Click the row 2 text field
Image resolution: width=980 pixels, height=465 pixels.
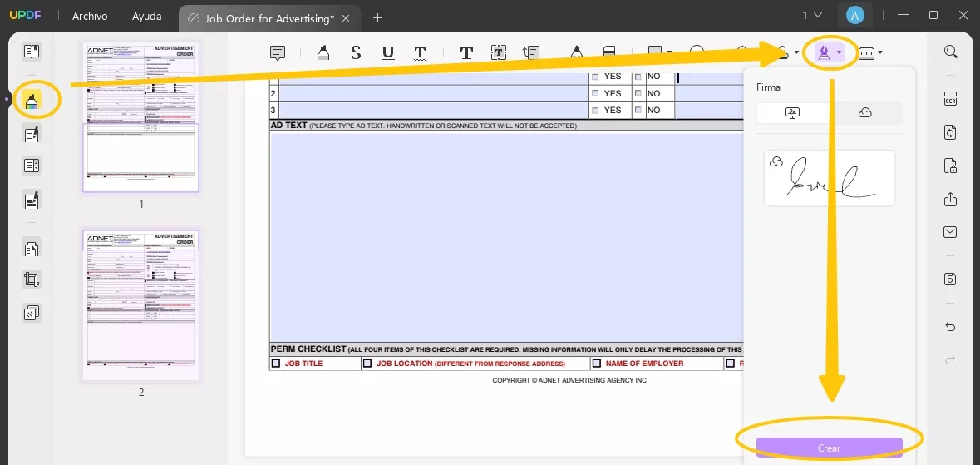pyautogui.click(x=433, y=93)
